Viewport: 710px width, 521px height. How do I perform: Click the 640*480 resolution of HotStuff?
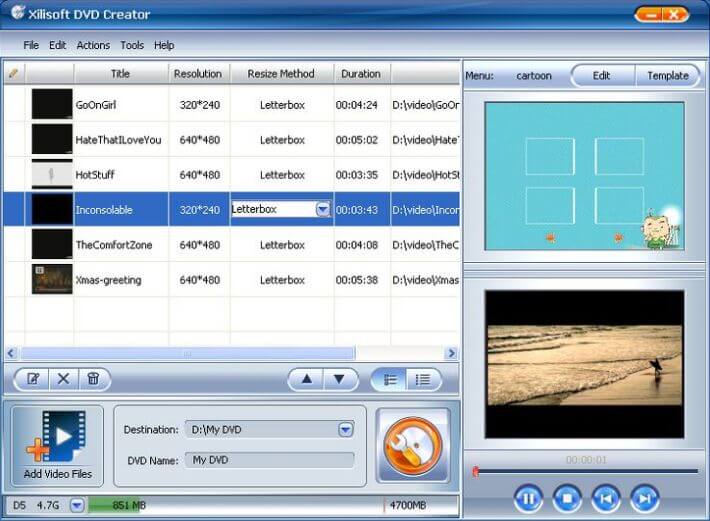pyautogui.click(x=200, y=175)
